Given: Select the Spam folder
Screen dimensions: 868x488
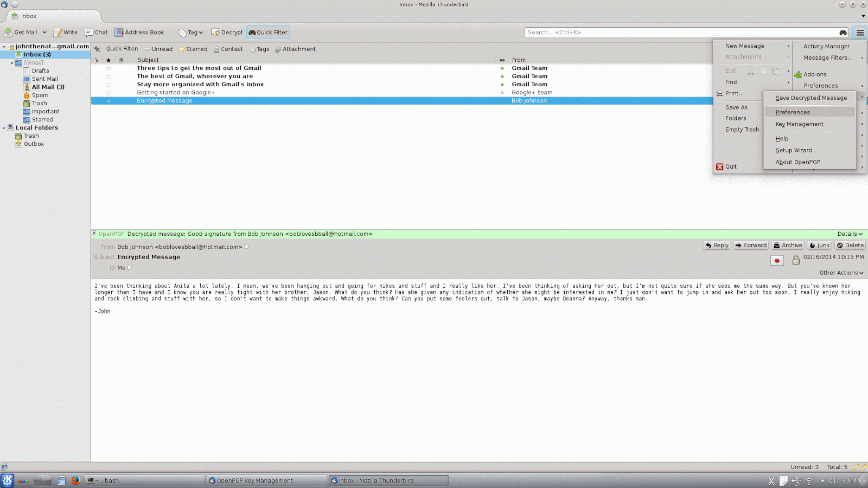Looking at the screenshot, I should pos(40,95).
